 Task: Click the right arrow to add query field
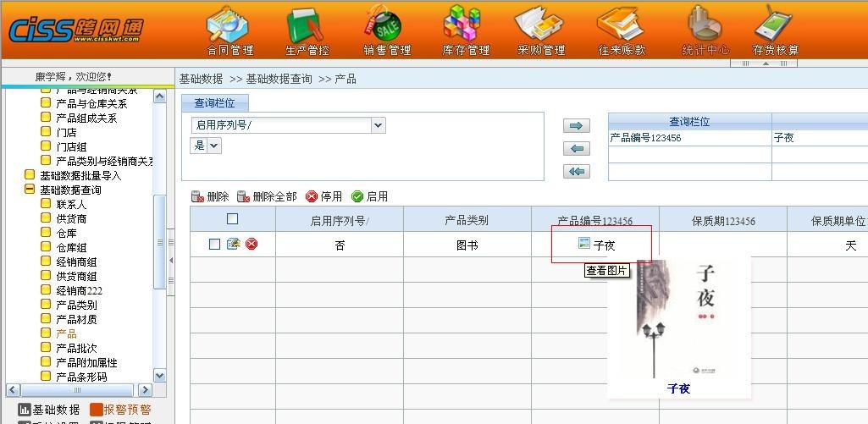(x=576, y=126)
